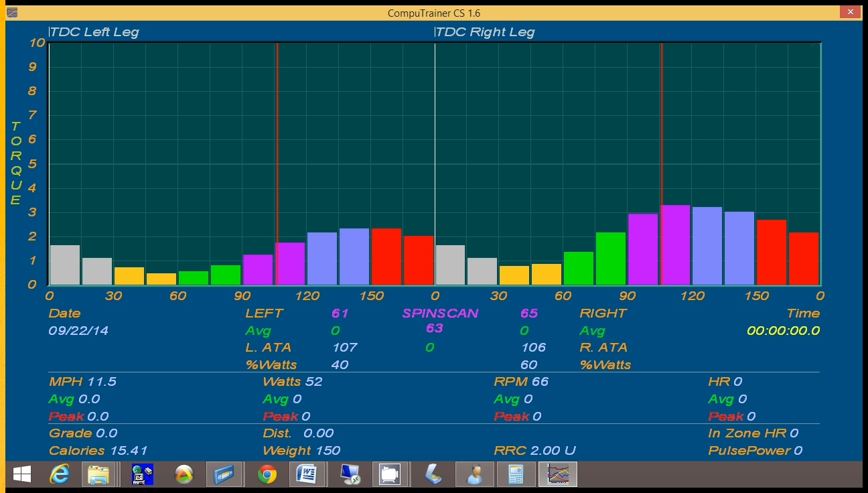Click the 'TDC Left Leg' label
The image size is (868, 493).
(94, 32)
